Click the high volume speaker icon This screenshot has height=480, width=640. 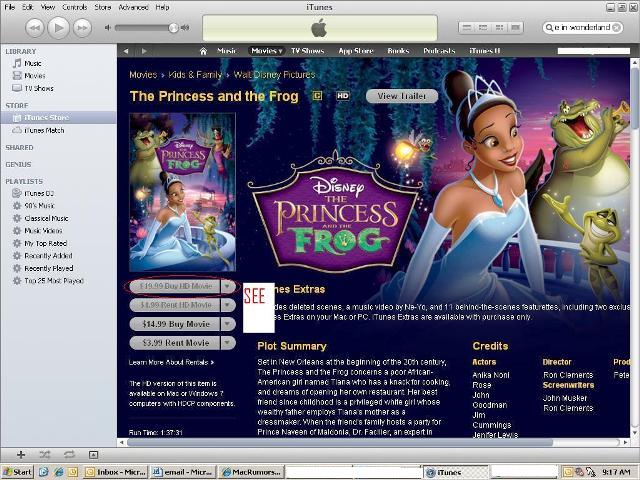pyautogui.click(x=185, y=28)
